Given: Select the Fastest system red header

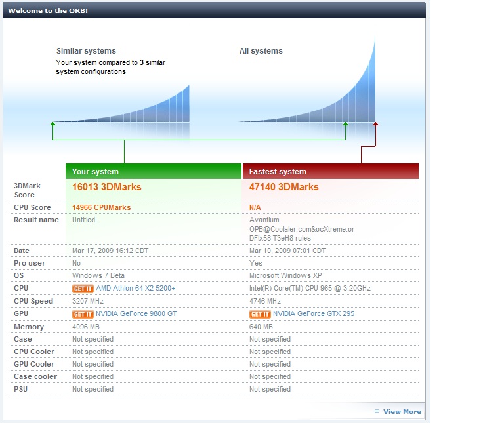Looking at the screenshot, I should tap(331, 171).
